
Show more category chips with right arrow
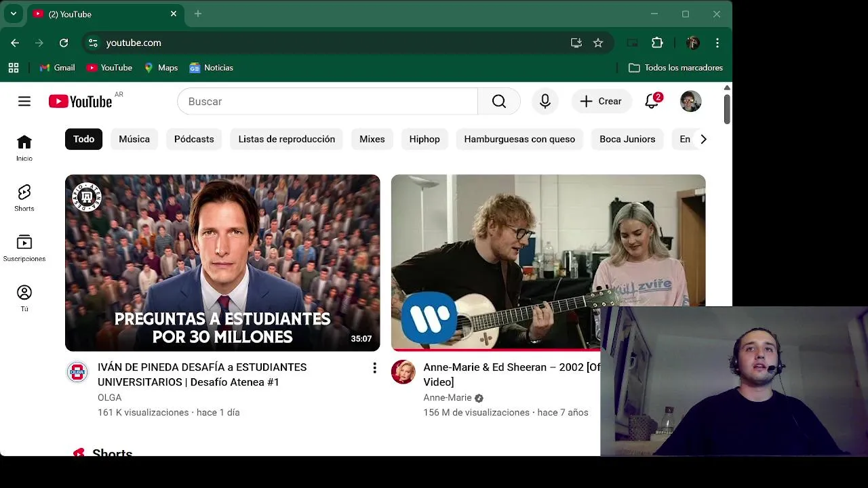coord(703,139)
